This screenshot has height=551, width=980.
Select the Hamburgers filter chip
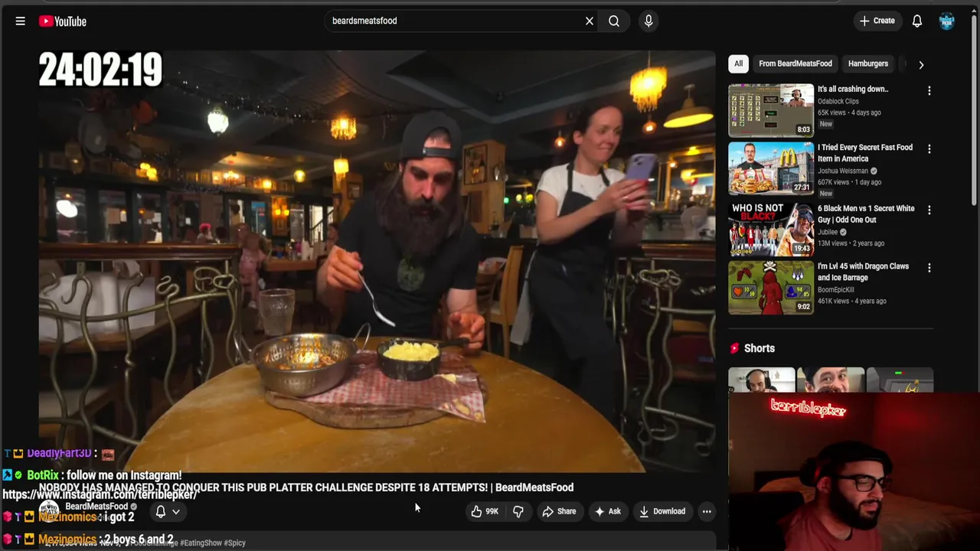coord(867,64)
